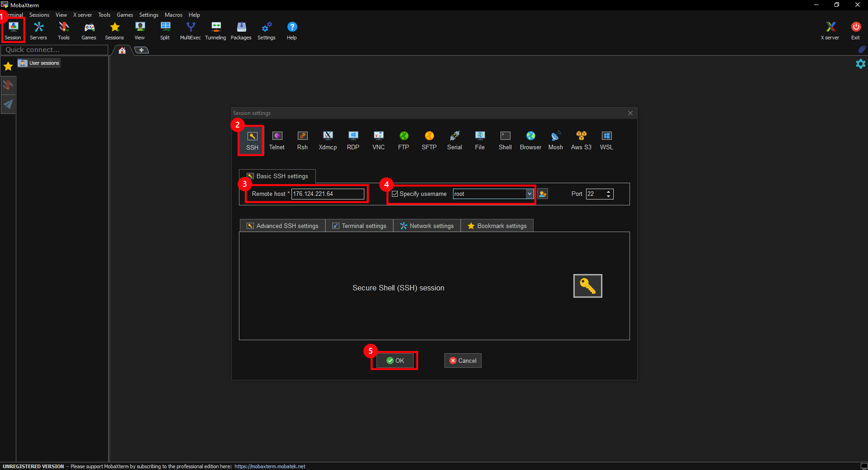Confirm session with OK button
The image size is (868, 470).
coord(395,361)
